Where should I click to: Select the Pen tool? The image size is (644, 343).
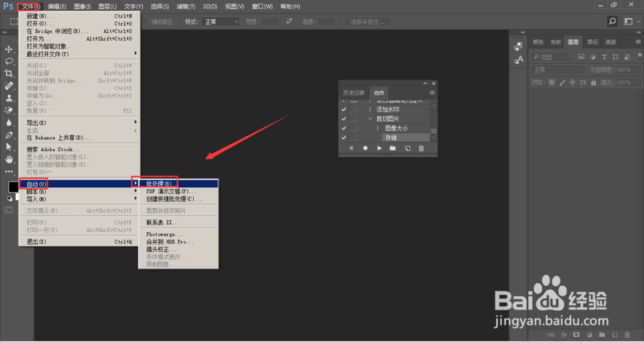click(8, 135)
